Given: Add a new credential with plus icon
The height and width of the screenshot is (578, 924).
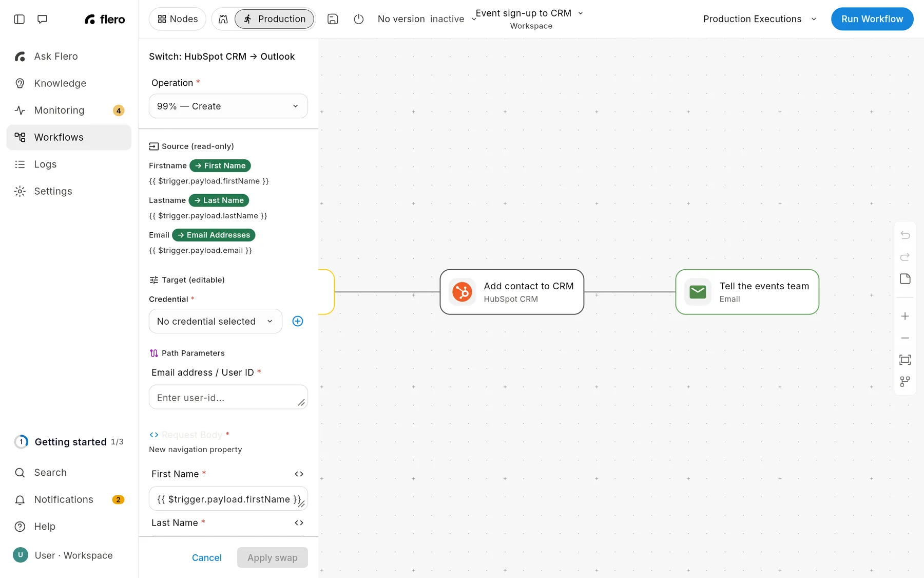Looking at the screenshot, I should tap(298, 321).
